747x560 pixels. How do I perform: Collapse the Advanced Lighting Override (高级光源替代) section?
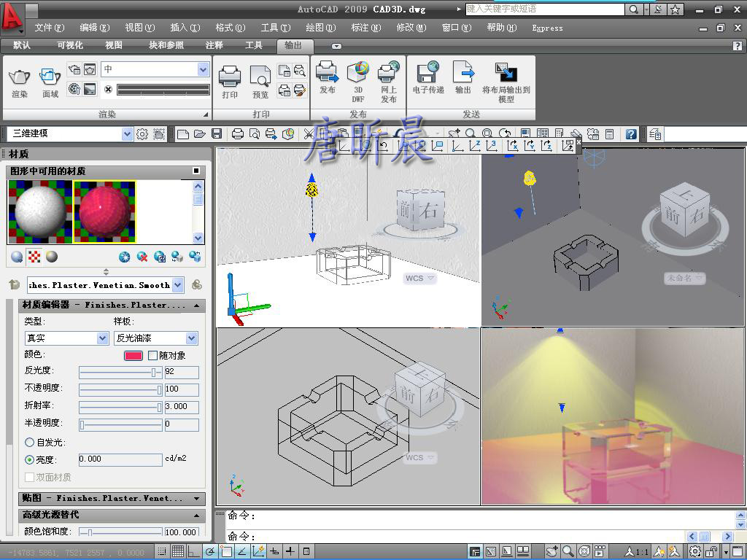pos(197,516)
